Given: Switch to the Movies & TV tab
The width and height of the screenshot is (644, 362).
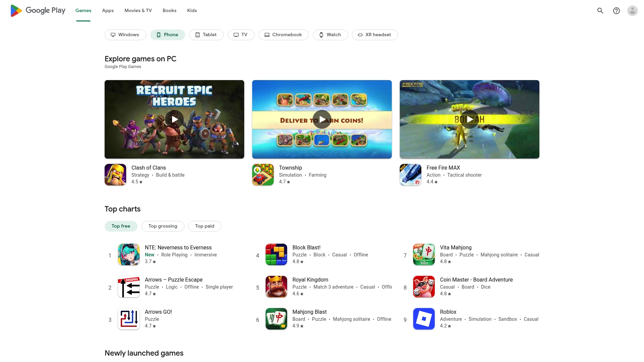Looking at the screenshot, I should click(138, 11).
